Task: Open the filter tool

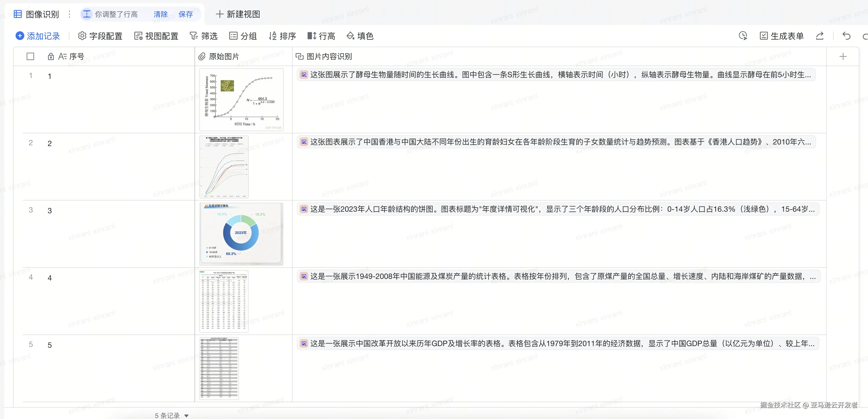Action: (203, 36)
